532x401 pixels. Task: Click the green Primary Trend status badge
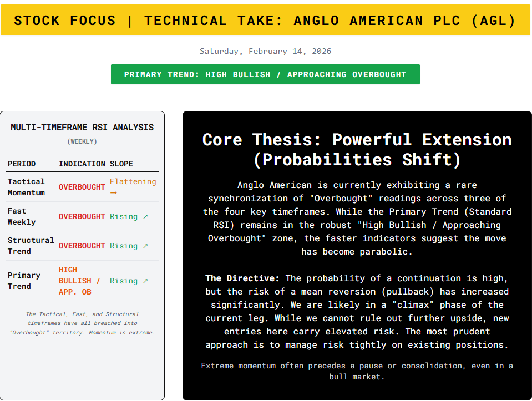pos(265,74)
